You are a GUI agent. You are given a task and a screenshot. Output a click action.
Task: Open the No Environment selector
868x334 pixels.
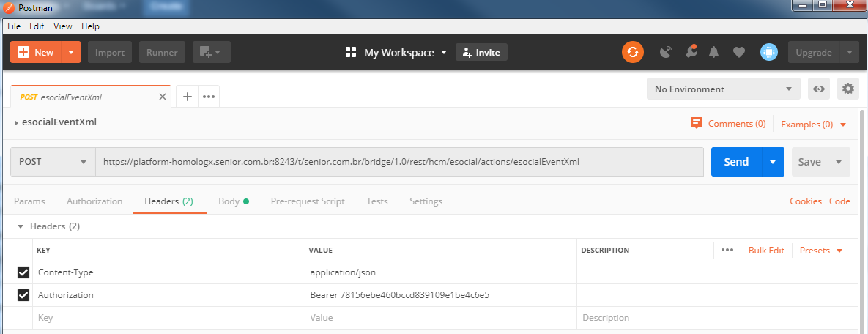[724, 89]
